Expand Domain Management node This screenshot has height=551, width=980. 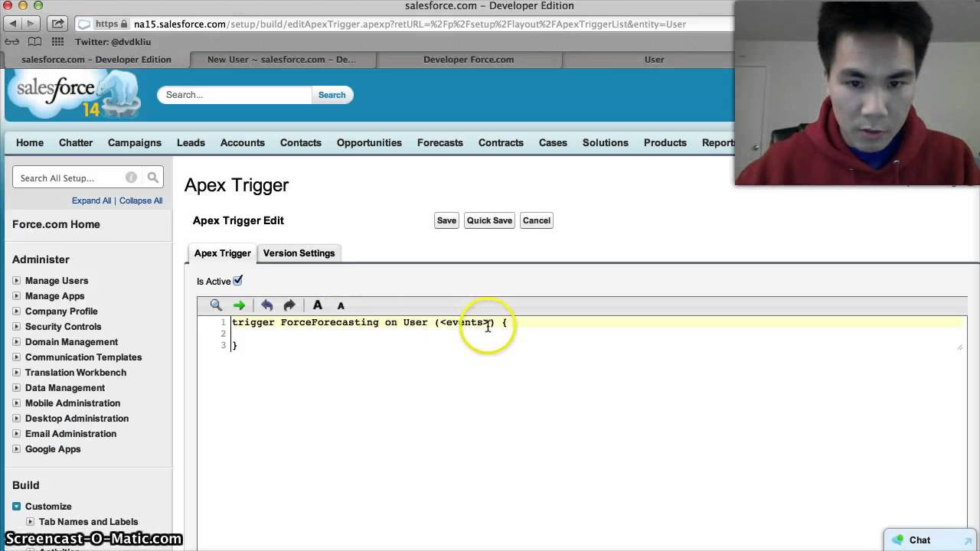tap(17, 342)
